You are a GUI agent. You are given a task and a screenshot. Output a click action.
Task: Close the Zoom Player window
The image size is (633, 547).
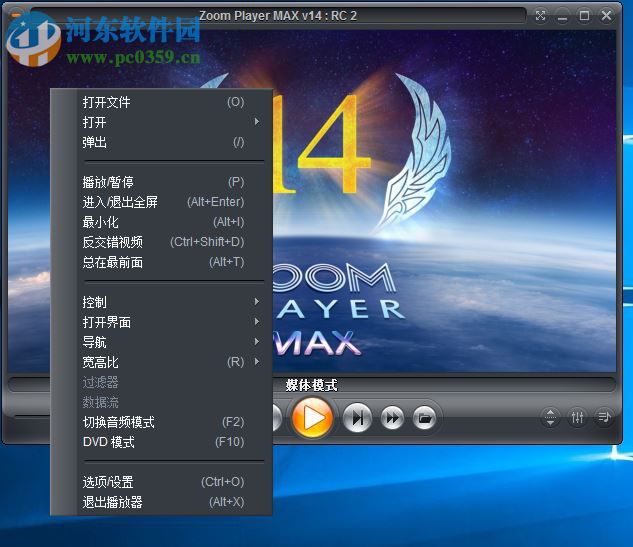(606, 16)
